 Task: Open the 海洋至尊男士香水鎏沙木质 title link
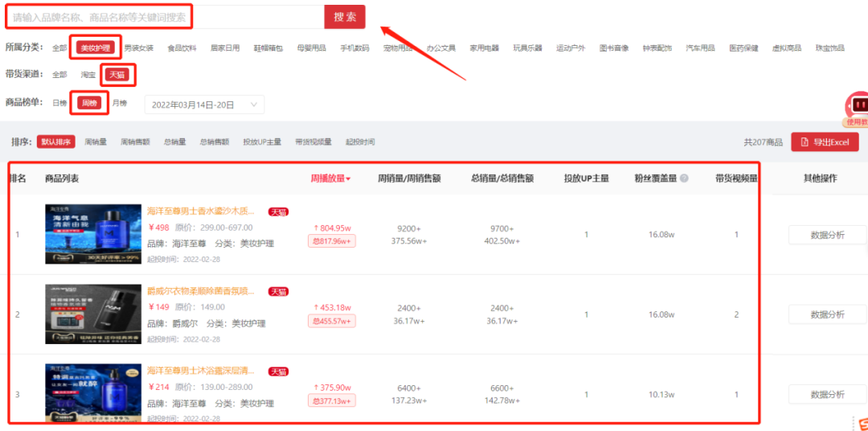point(202,211)
